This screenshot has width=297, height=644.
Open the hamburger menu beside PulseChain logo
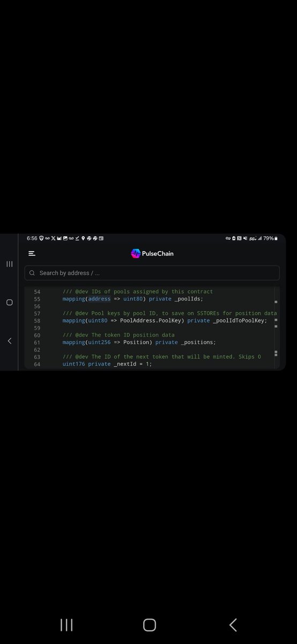(32, 253)
